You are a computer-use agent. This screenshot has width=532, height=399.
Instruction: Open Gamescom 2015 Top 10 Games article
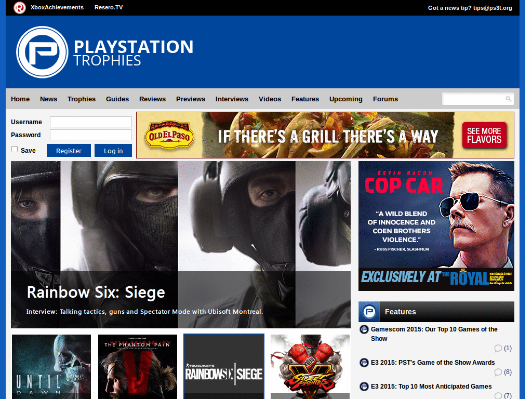(x=434, y=334)
